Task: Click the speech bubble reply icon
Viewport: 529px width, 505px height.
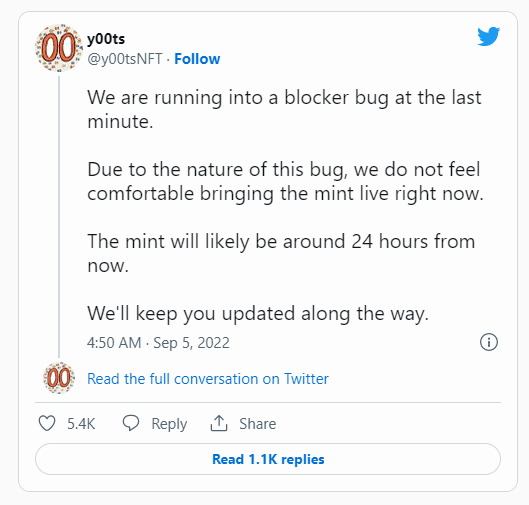Action: pyautogui.click(x=131, y=423)
